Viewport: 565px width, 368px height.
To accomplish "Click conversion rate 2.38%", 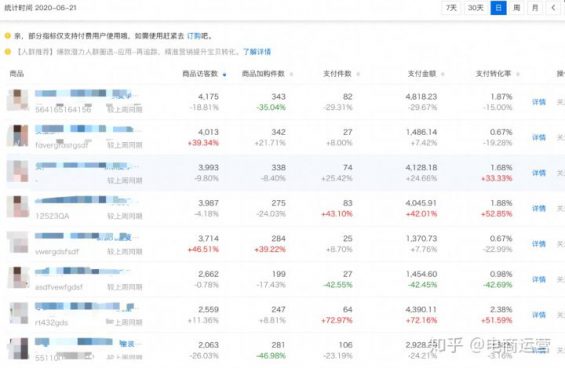I will (501, 310).
